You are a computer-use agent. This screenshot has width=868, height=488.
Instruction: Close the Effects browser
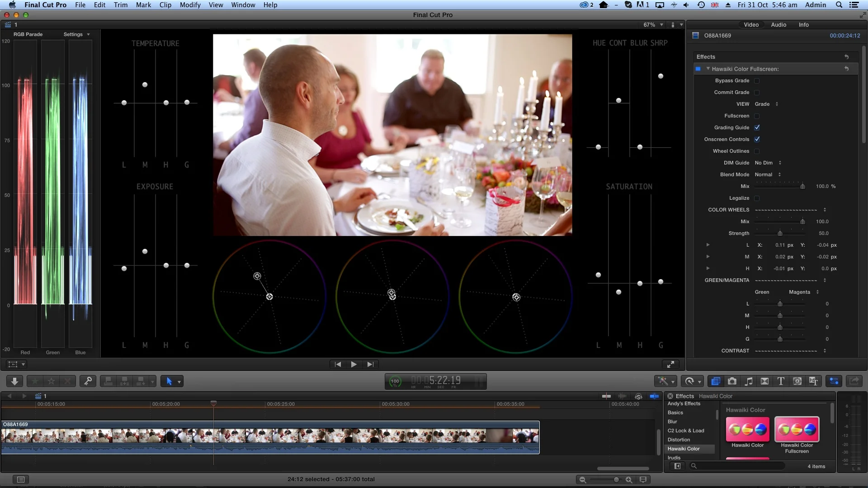point(670,396)
